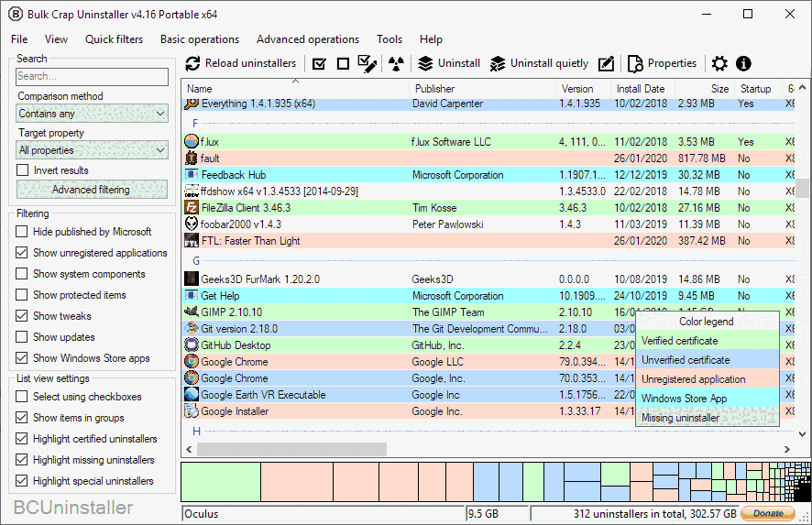Collapse the G group header
The height and width of the screenshot is (525, 812).
(x=196, y=261)
